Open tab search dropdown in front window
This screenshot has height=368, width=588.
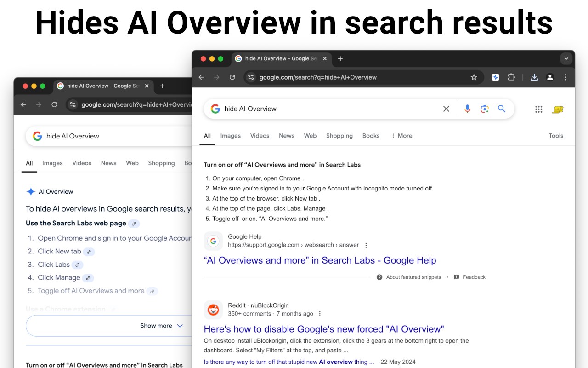[566, 59]
